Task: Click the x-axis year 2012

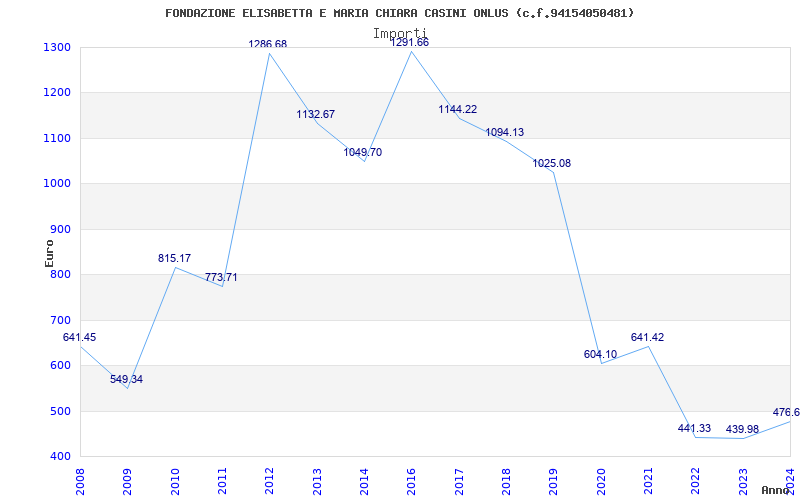Action: click(270, 482)
